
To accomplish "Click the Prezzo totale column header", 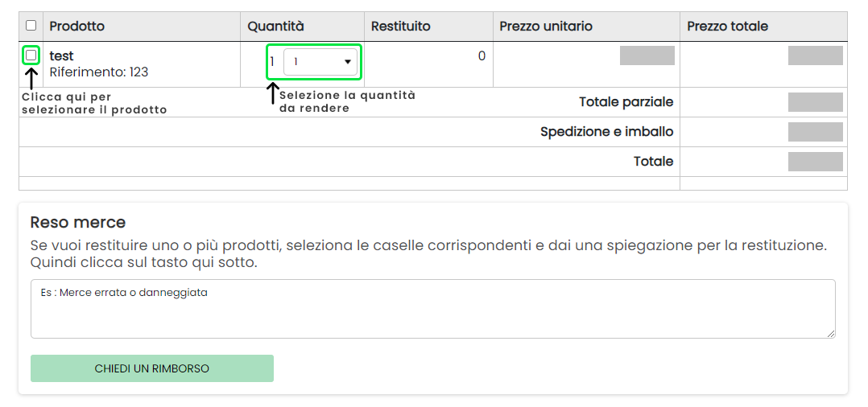I will [727, 26].
